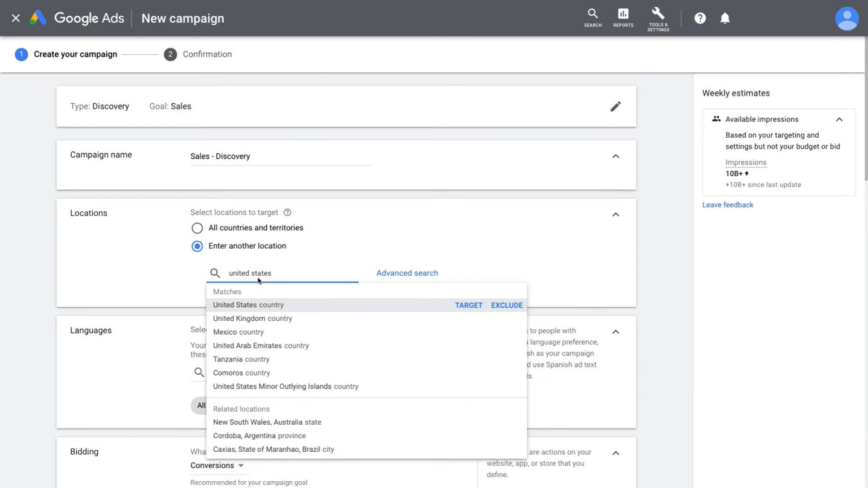The image size is (868, 488).
Task: Click the Help question mark icon
Action: (700, 18)
